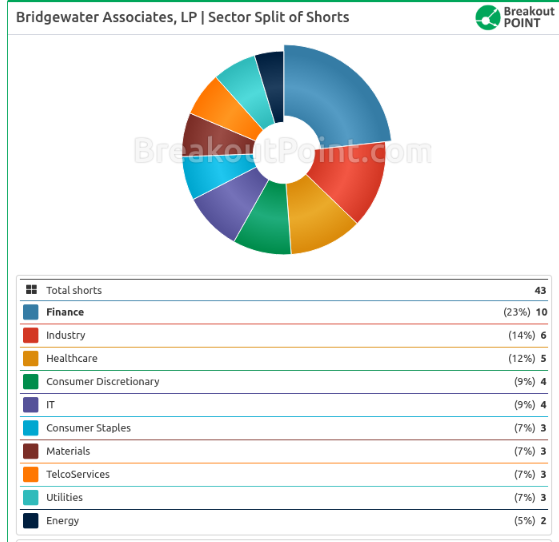Click the Breakout POINT brand text
Viewport: 559px width, 542px height.
pos(529,17)
